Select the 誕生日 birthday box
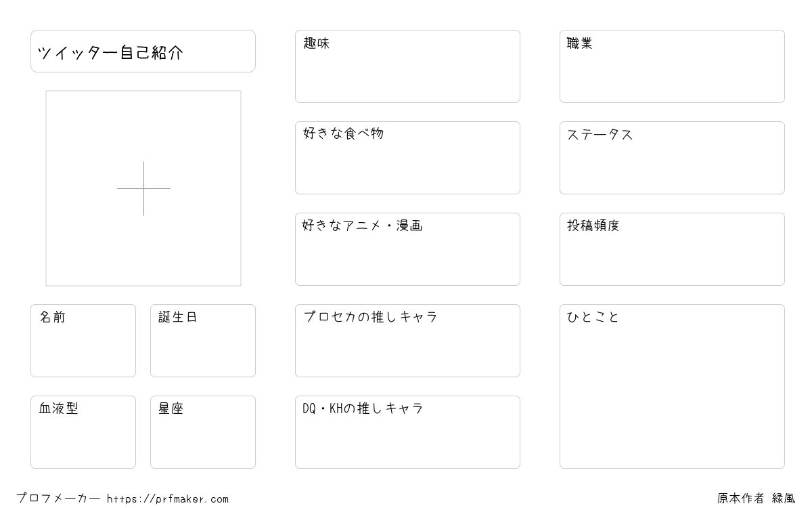812x508 pixels. coord(203,341)
